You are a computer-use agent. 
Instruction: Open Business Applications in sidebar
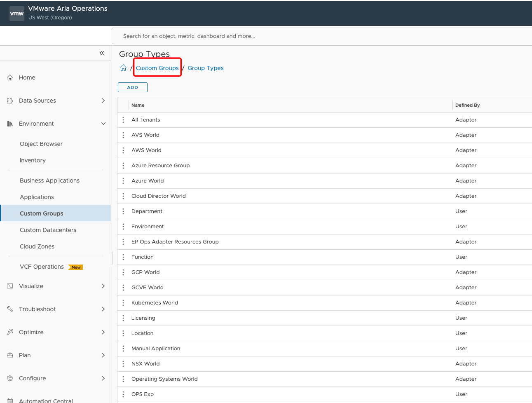pyautogui.click(x=49, y=180)
